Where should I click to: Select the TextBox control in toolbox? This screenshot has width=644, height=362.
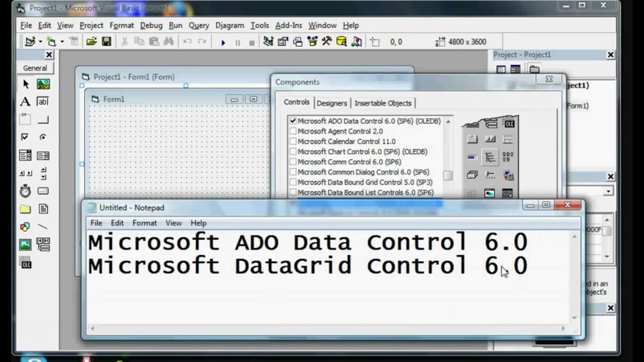click(43, 102)
